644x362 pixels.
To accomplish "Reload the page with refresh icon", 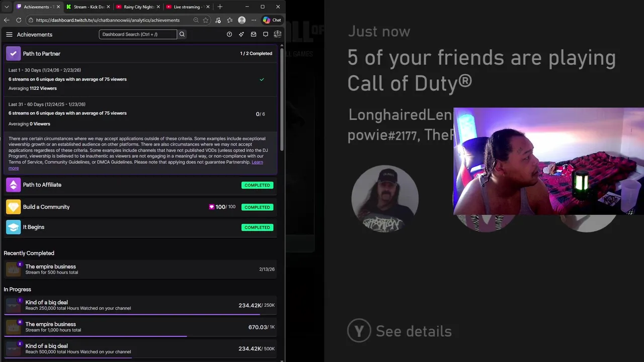I will (x=19, y=20).
